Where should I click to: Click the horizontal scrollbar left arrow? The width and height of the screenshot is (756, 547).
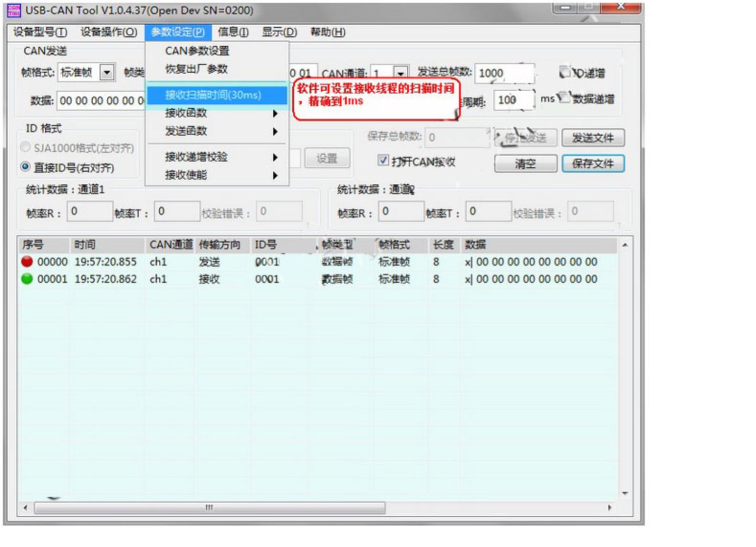(26, 508)
